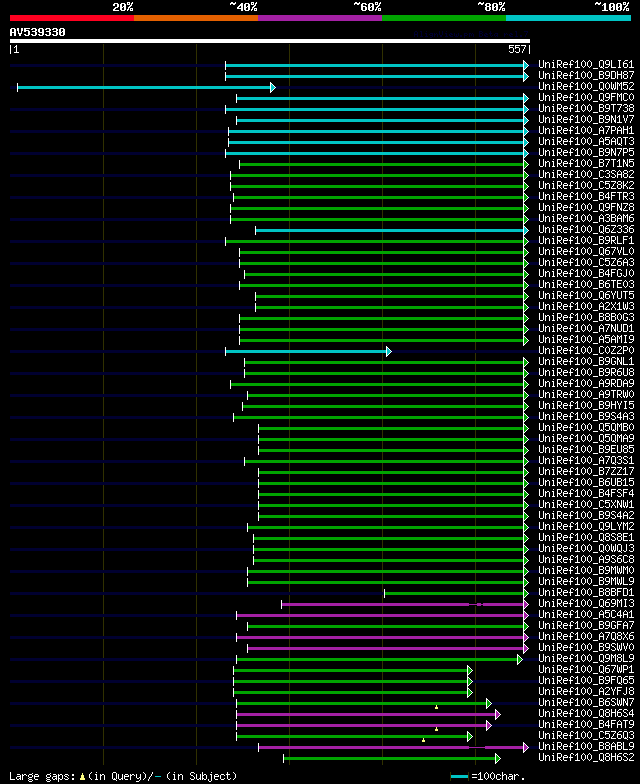This screenshot has height=784, width=640.
Task: Click the cyan ~100% identity legend segment
Action: click(568, 18)
